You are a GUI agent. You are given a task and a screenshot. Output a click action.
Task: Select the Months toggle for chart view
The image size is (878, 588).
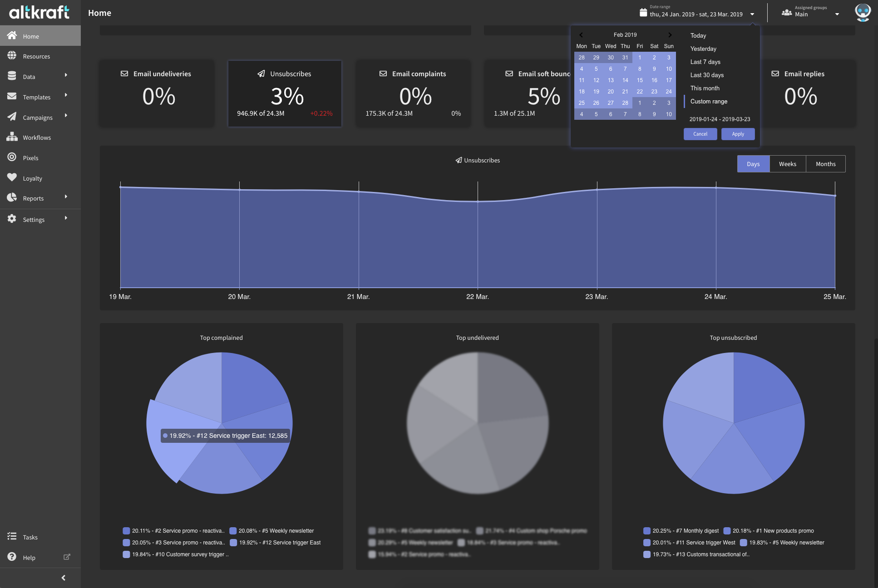coord(825,163)
